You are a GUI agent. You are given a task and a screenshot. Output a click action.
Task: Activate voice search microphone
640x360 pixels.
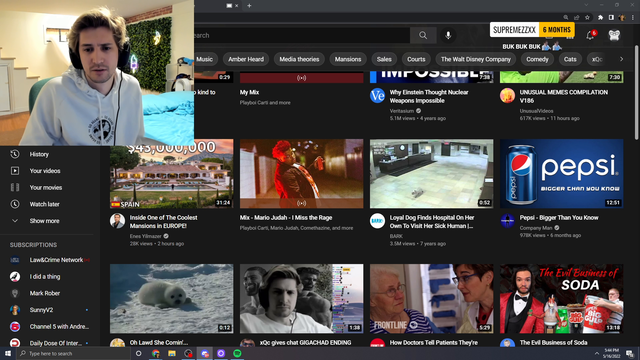tap(448, 36)
